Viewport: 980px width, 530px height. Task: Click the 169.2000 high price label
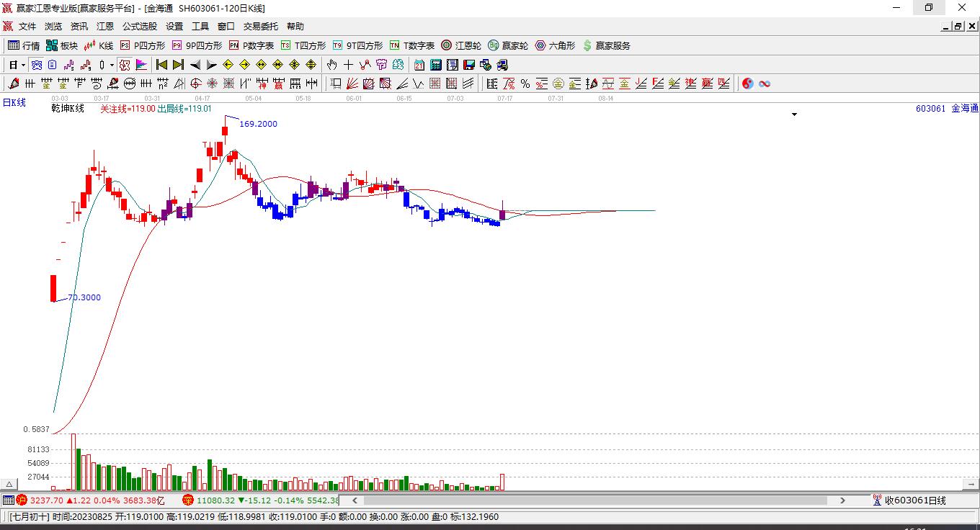click(258, 124)
